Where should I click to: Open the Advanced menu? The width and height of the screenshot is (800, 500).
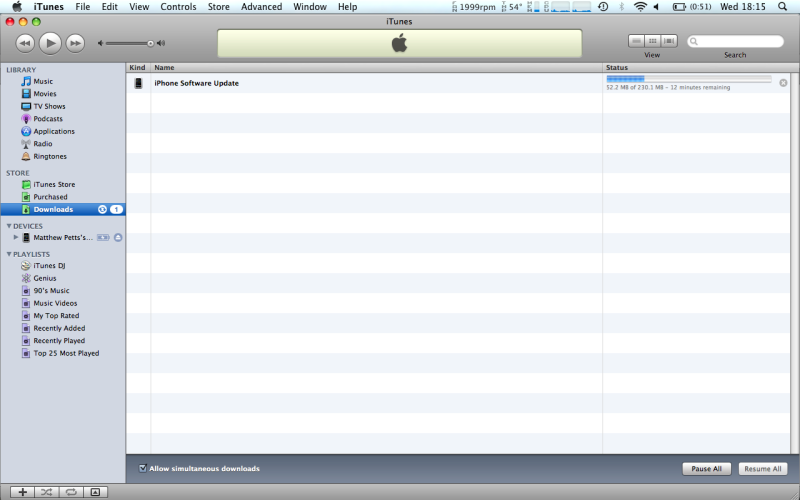coord(261,7)
